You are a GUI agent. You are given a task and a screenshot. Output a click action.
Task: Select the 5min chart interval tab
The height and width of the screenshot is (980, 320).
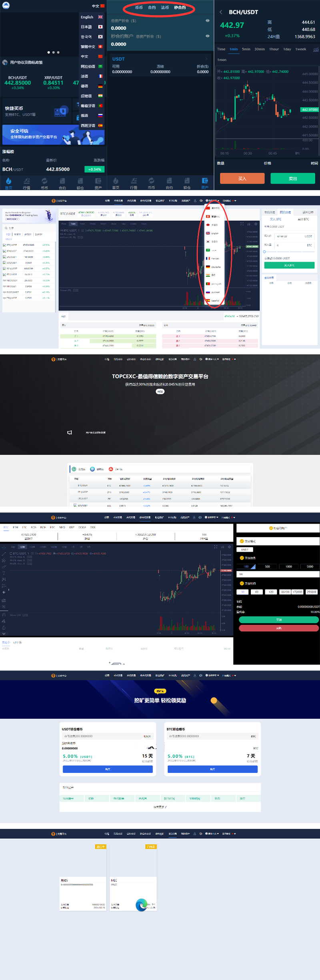(246, 49)
